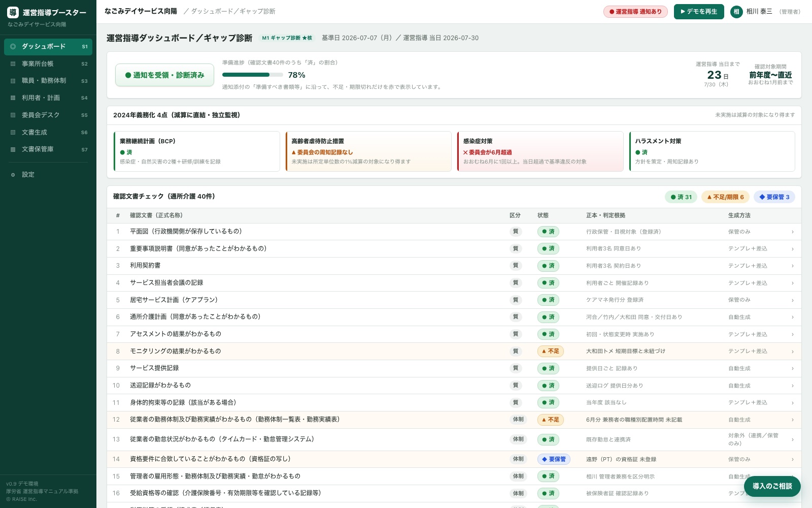Expand 居宅サービス計画 row chevron
The width and height of the screenshot is (812, 508).
pos(793,300)
